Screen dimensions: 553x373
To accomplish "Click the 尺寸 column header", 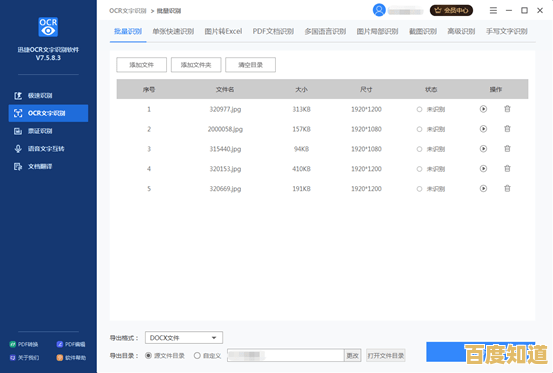I will [366, 89].
